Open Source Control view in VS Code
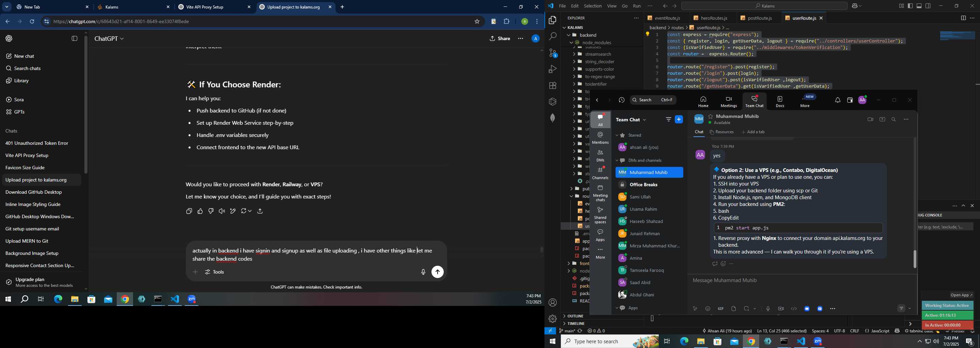The image size is (980, 348). tap(553, 53)
